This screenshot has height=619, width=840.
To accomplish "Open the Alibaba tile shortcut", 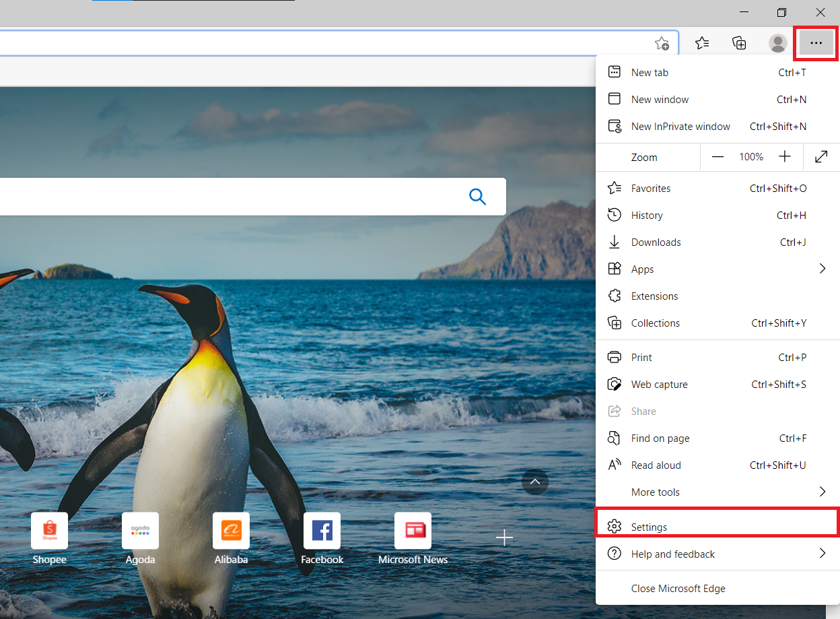I will pyautogui.click(x=231, y=530).
